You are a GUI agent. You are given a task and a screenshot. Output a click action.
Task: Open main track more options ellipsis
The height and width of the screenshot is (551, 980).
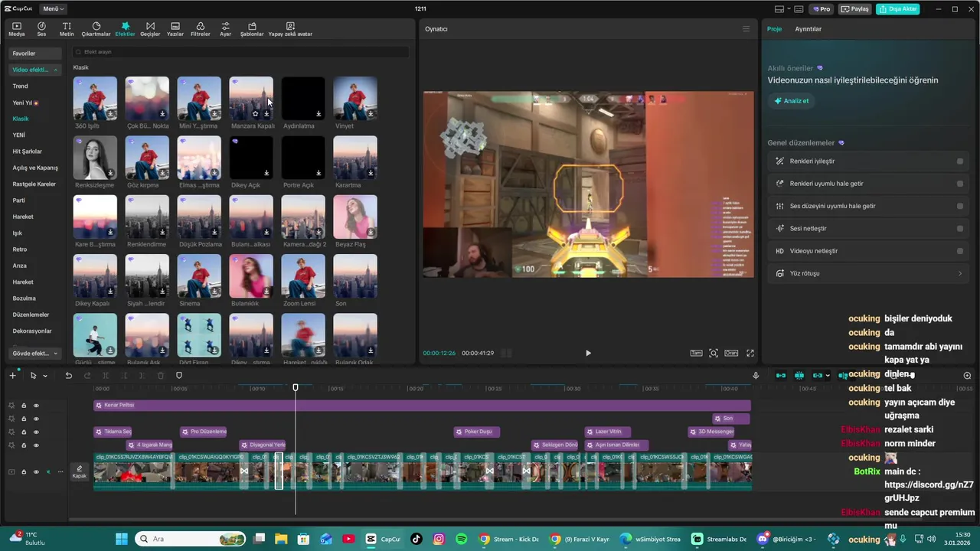coord(60,471)
